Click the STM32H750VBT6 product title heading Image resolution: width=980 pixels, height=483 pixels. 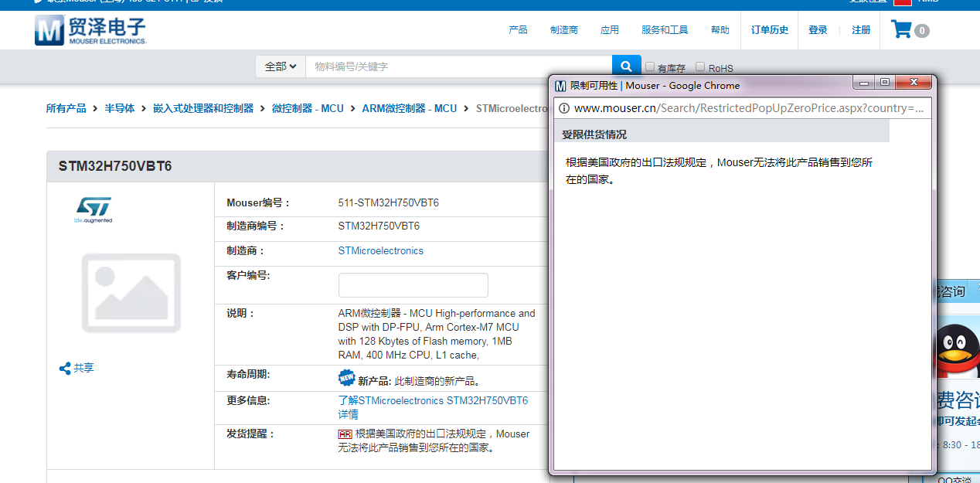(115, 166)
